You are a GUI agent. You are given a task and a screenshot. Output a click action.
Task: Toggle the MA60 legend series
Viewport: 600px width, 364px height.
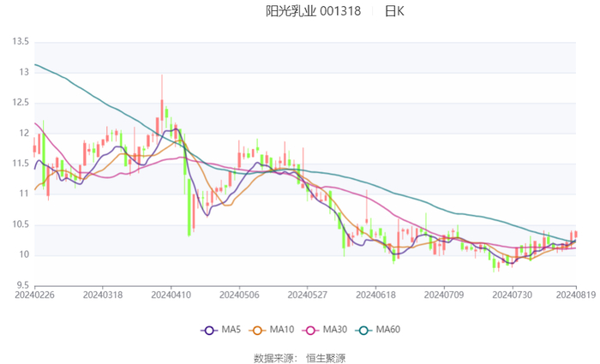point(378,330)
